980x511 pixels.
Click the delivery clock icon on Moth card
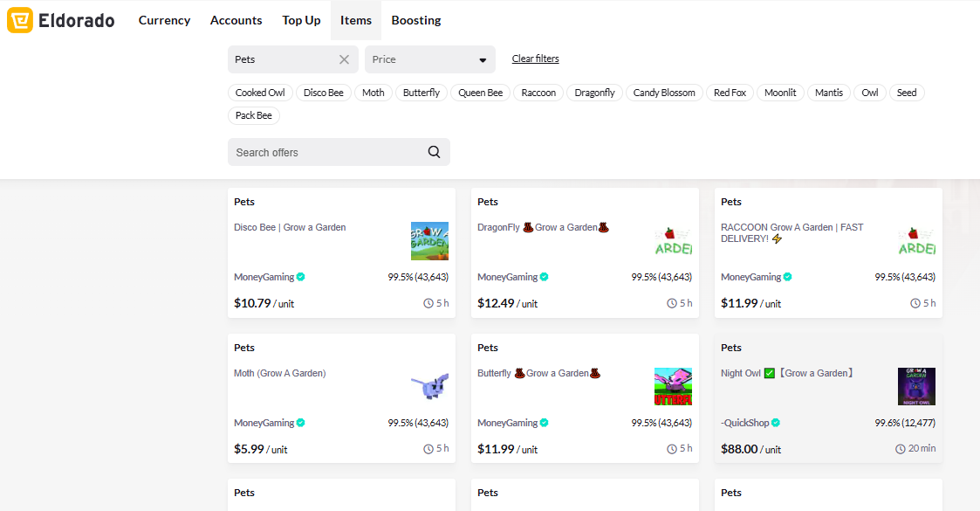coord(428,449)
